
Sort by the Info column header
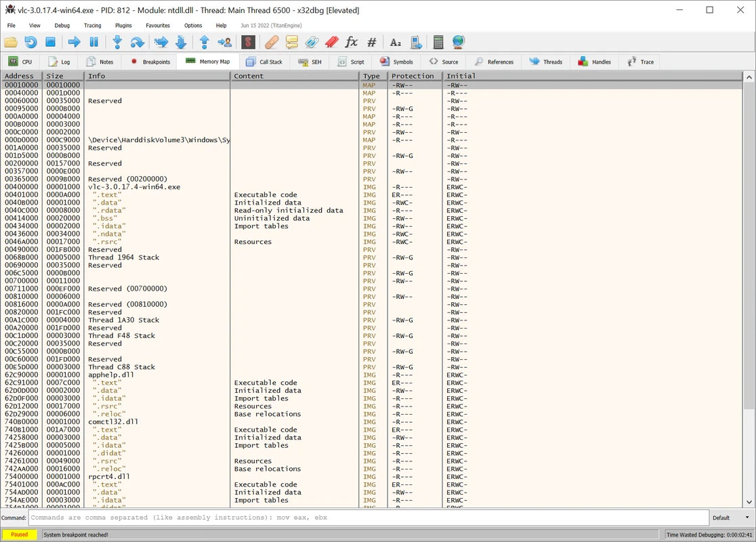(x=157, y=76)
